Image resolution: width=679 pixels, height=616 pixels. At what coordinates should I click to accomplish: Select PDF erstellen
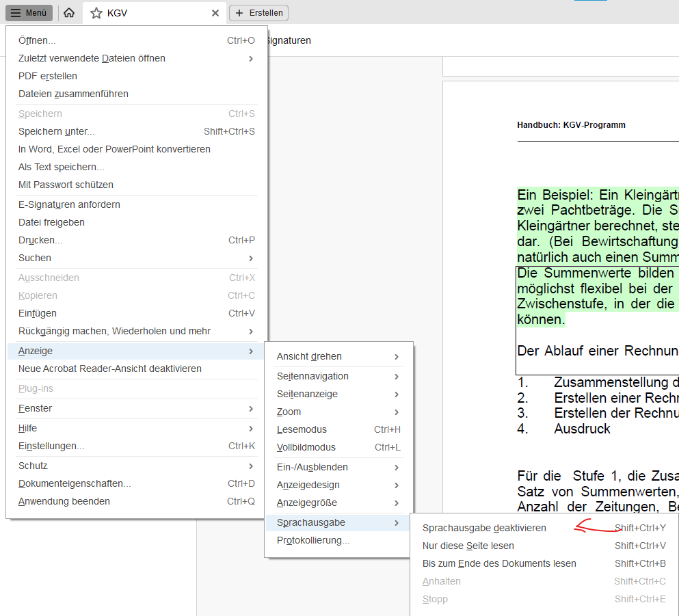click(x=136, y=76)
